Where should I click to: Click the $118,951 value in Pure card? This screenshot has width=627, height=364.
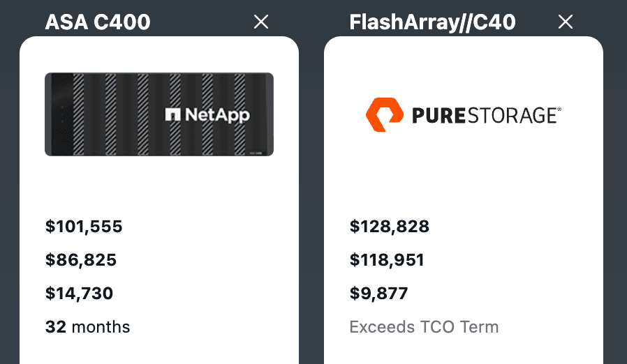(387, 260)
